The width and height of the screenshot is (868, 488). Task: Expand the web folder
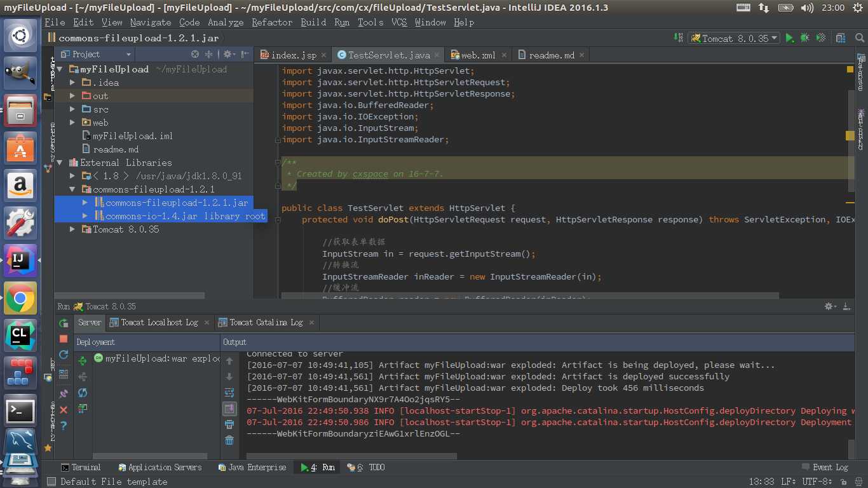pyautogui.click(x=72, y=123)
